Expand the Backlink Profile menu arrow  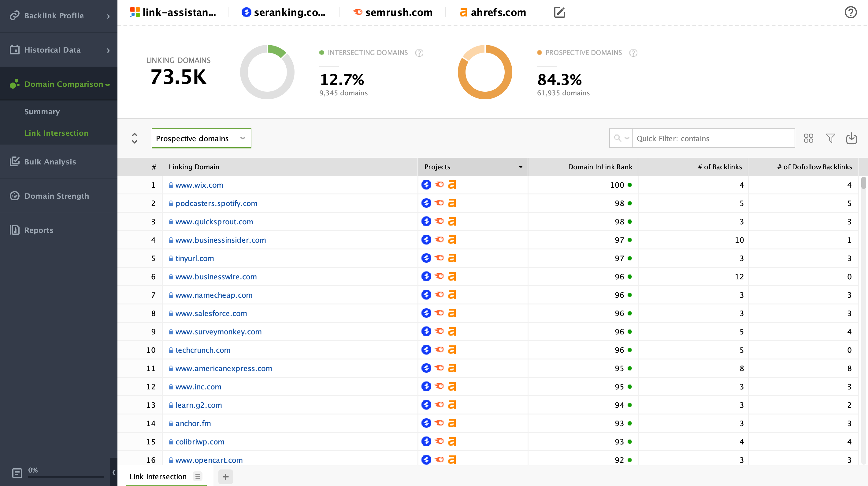(108, 16)
